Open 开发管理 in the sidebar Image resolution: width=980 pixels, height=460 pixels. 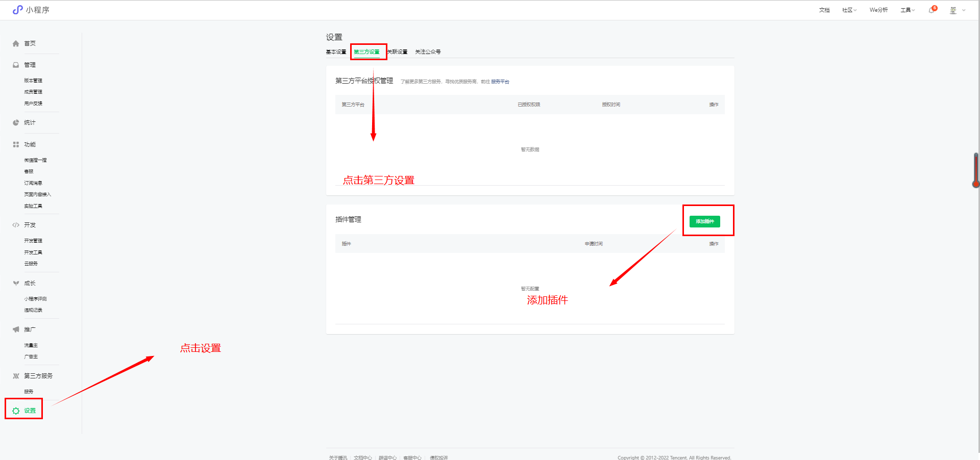pyautogui.click(x=33, y=241)
